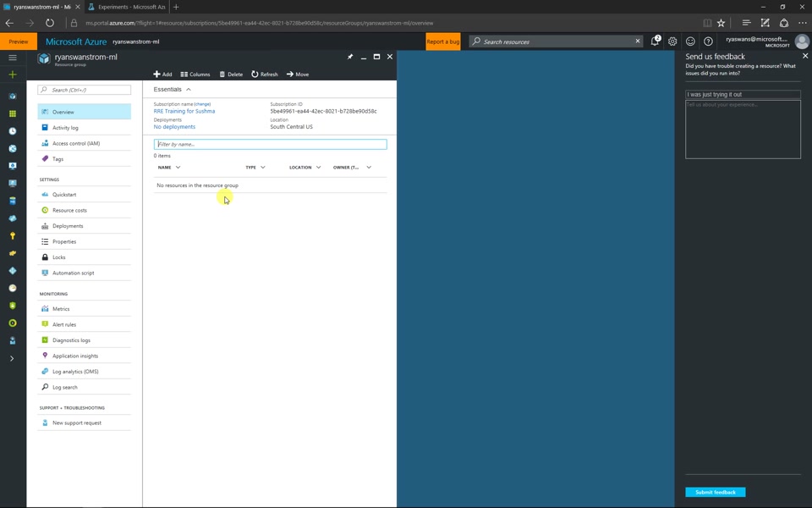Image resolution: width=812 pixels, height=508 pixels.
Task: Click the Refresh icon in the blade toolbar
Action: click(x=253, y=74)
